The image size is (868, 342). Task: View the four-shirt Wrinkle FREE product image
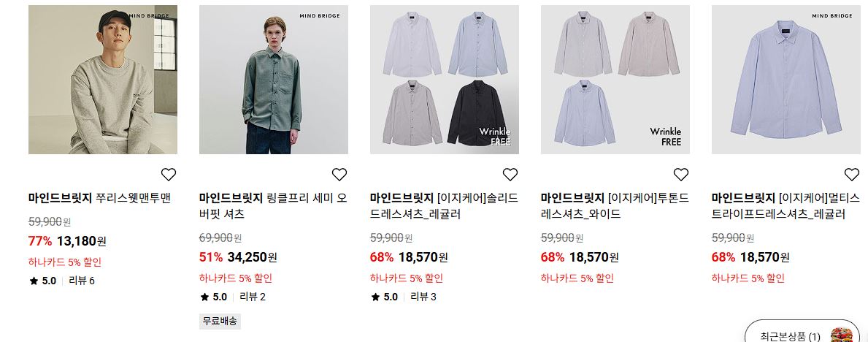[x=445, y=80]
